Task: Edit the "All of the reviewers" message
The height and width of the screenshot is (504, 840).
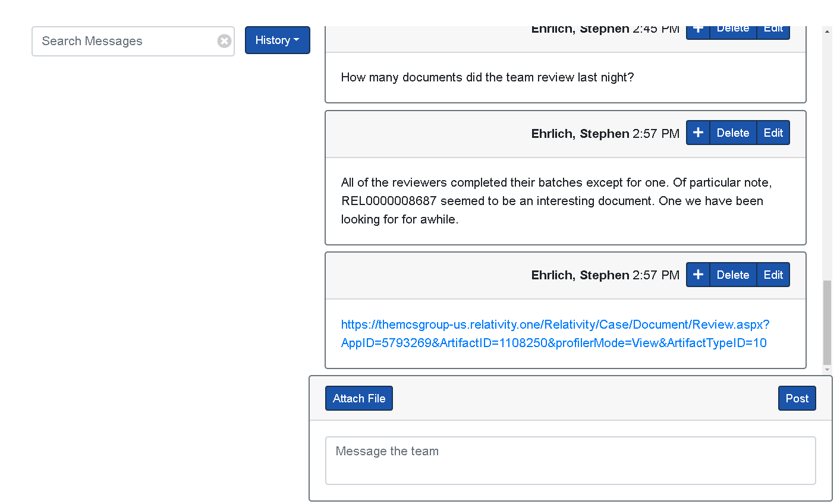Action: point(773,133)
